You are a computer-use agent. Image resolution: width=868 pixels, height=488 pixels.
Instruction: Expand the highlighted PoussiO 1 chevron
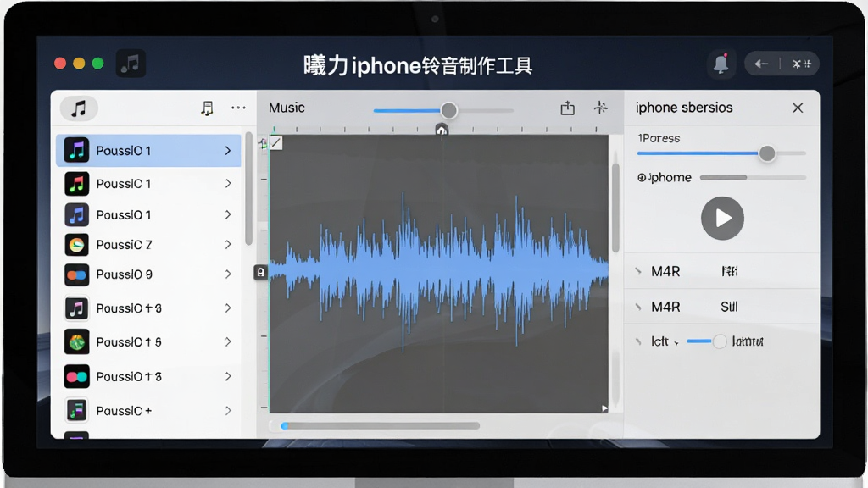pyautogui.click(x=227, y=151)
